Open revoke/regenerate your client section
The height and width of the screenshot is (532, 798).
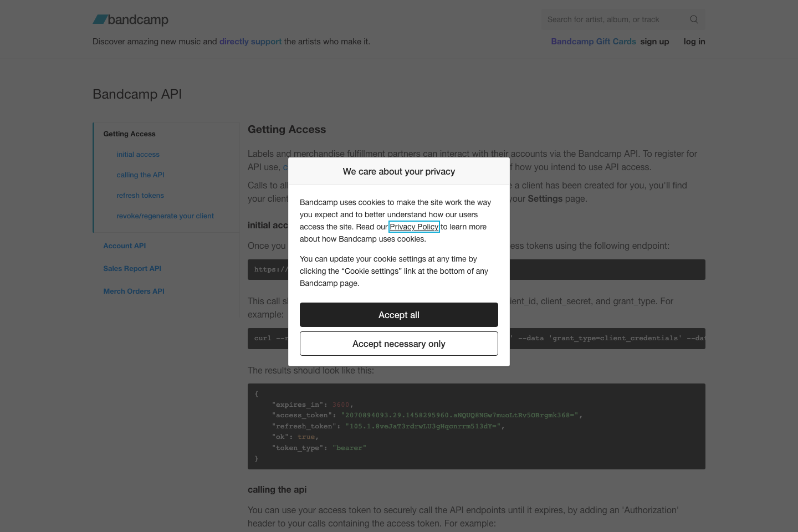click(x=165, y=216)
